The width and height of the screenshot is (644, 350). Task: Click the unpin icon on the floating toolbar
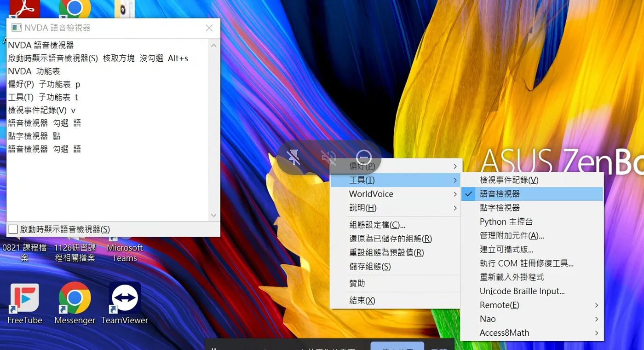pyautogui.click(x=294, y=157)
